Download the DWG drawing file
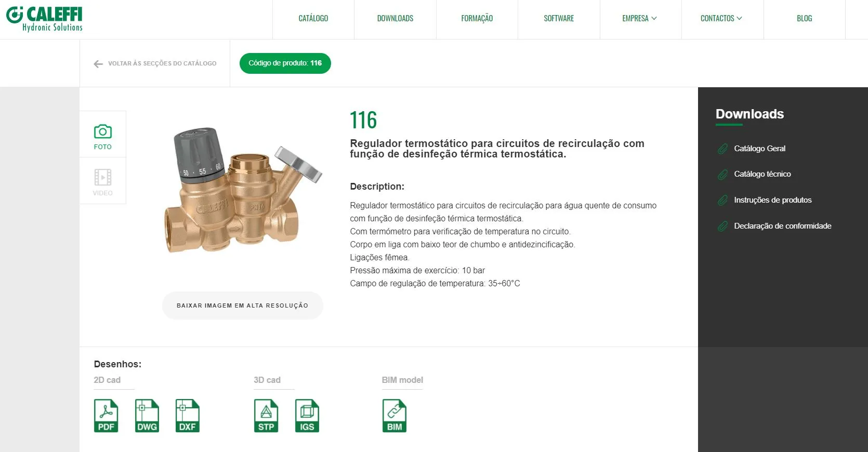Viewport: 868px width, 452px height. [147, 416]
